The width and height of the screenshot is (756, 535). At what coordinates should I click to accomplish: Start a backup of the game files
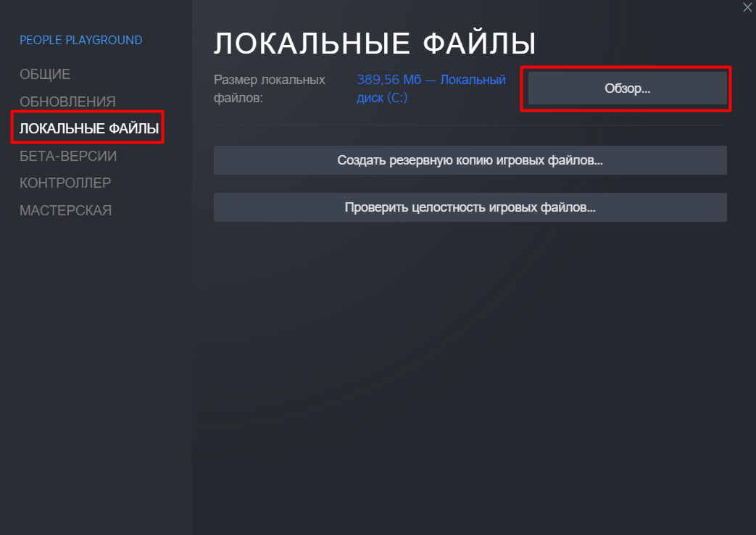(470, 160)
